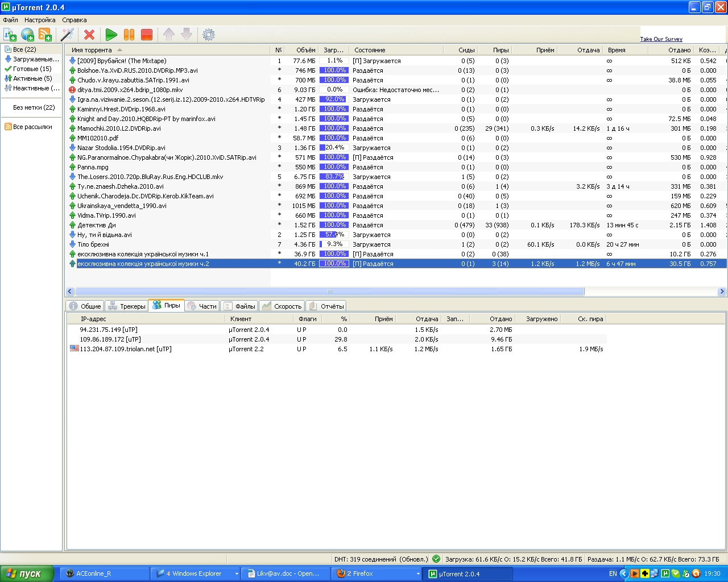Click progress bar of Ну, ти й відьма.avi
This screenshot has width=728, height=582.
tap(334, 235)
